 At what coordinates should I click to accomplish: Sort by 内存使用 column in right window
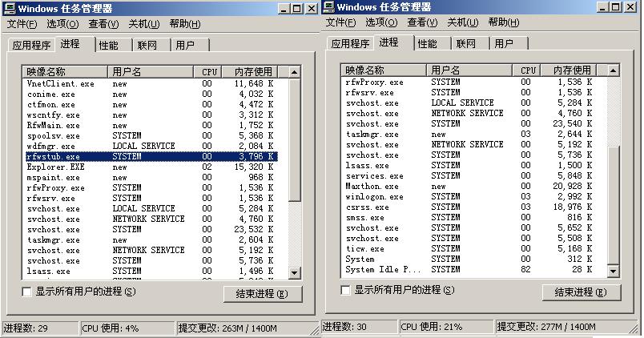tap(569, 70)
